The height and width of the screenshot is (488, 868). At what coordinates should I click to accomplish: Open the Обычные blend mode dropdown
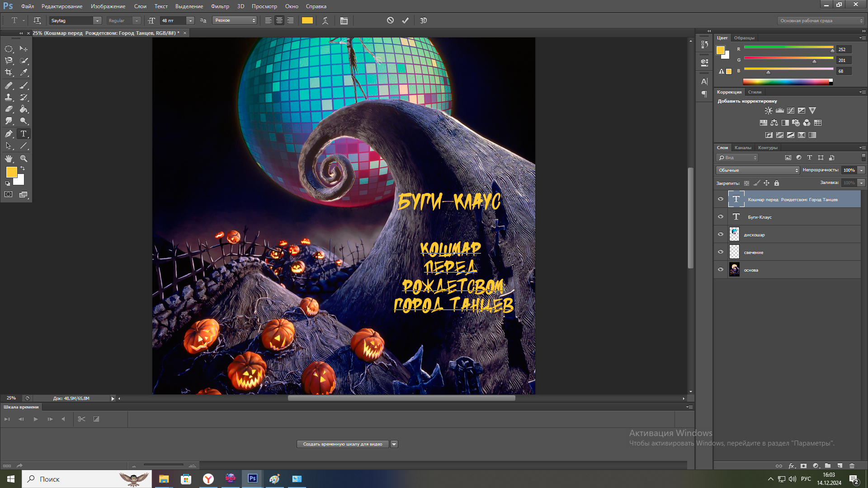pos(758,170)
